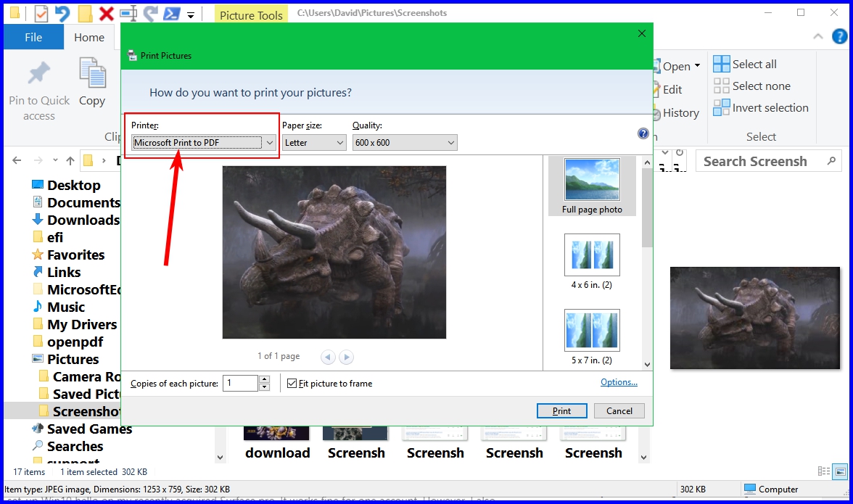Select Saved Games in the navigation tree

tap(81, 429)
